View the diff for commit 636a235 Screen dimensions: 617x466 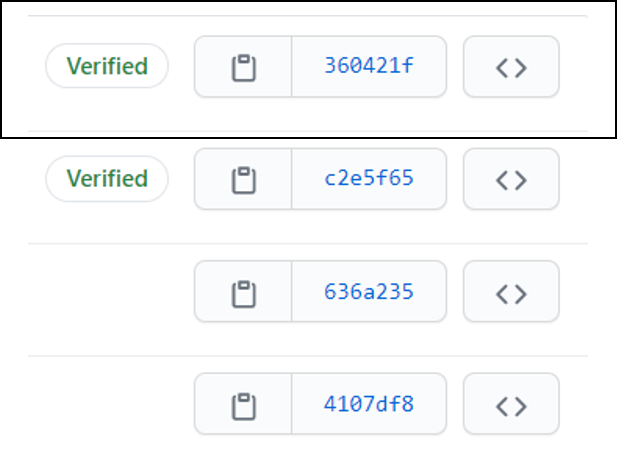tap(369, 292)
